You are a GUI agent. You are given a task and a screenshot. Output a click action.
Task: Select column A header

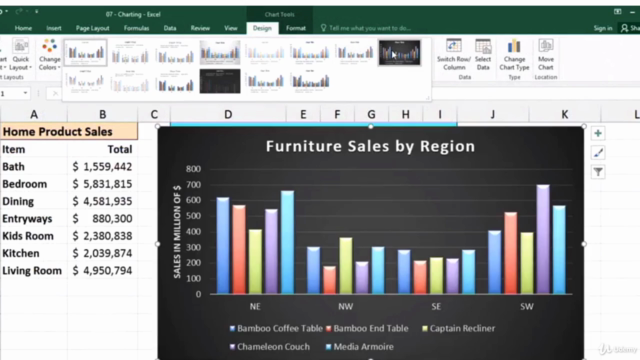click(34, 114)
